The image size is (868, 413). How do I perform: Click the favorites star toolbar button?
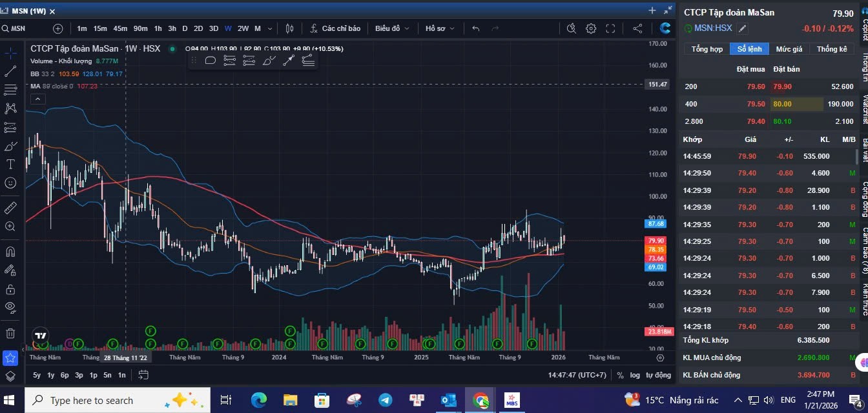(x=10, y=358)
